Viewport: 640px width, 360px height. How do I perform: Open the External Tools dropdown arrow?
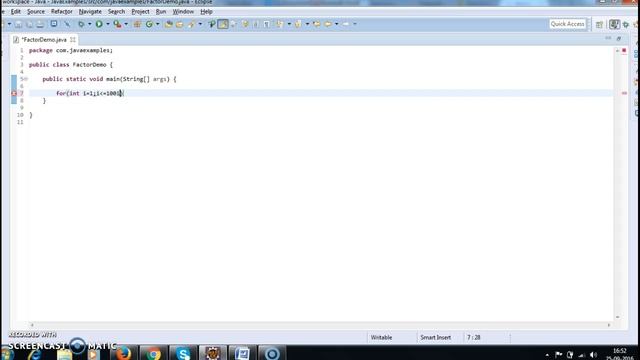[x=126, y=24]
